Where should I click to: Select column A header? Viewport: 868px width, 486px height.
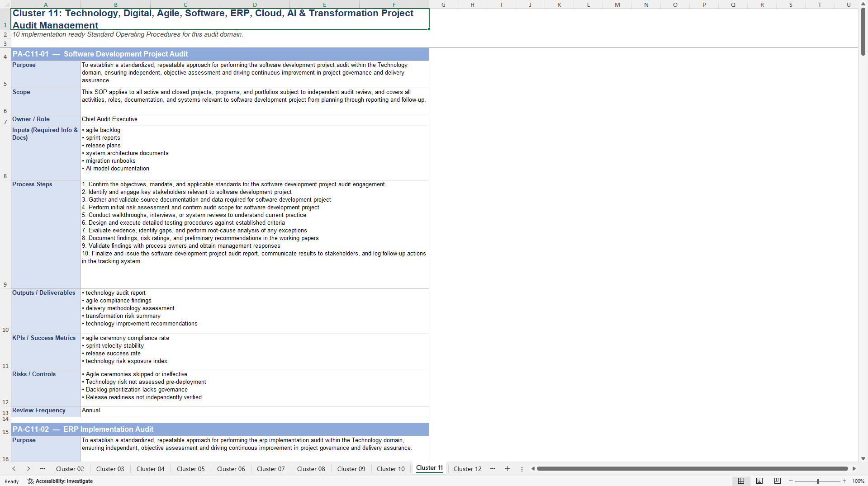point(46,5)
